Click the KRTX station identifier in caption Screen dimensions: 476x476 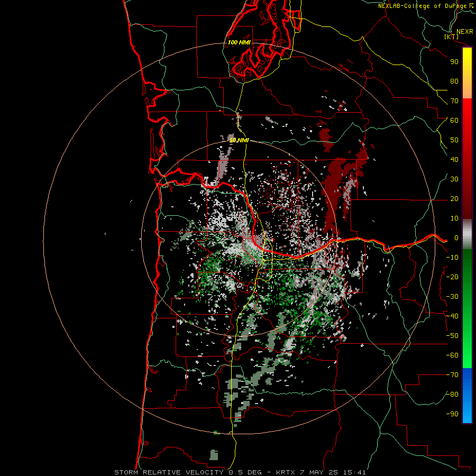pos(287,472)
